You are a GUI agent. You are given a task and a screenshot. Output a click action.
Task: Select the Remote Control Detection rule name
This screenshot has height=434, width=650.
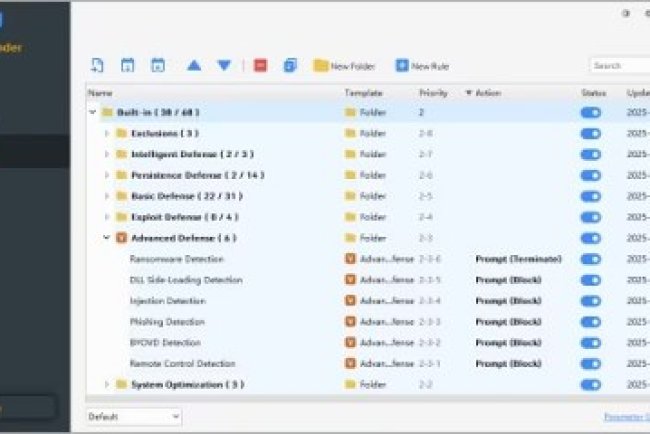click(x=182, y=364)
